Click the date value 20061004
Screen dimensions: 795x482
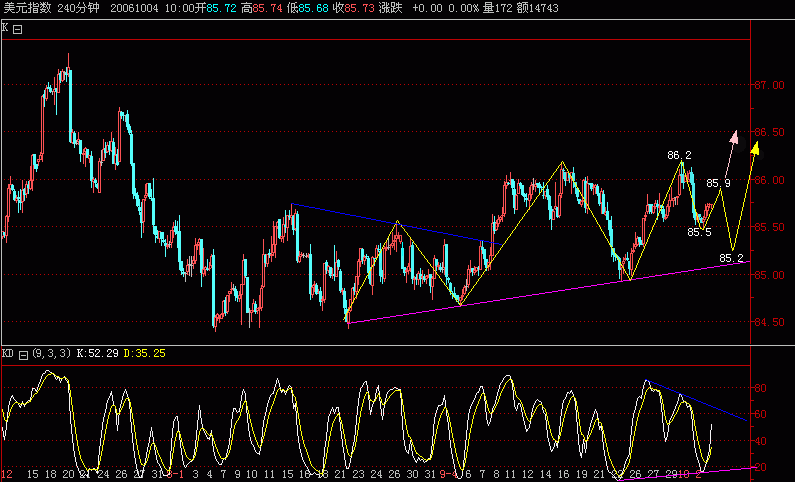(x=134, y=8)
